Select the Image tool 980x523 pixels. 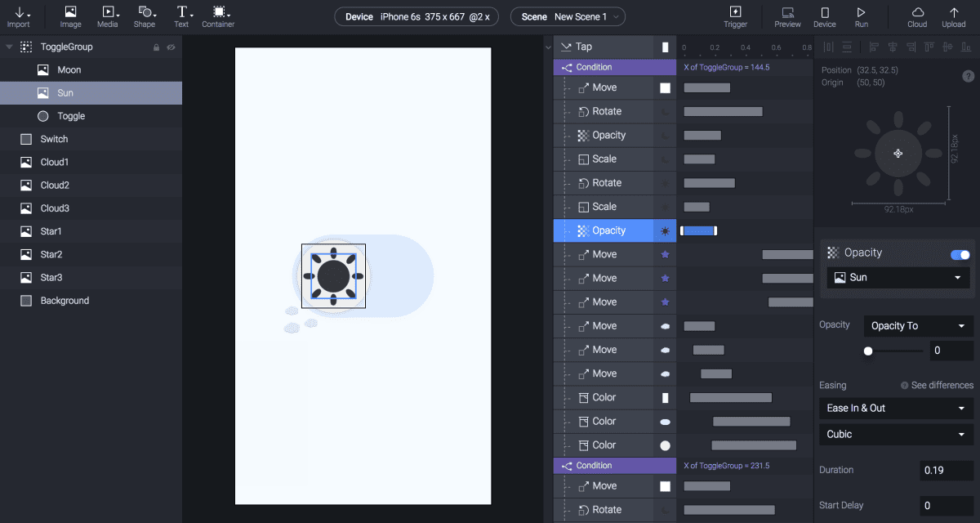click(x=70, y=16)
